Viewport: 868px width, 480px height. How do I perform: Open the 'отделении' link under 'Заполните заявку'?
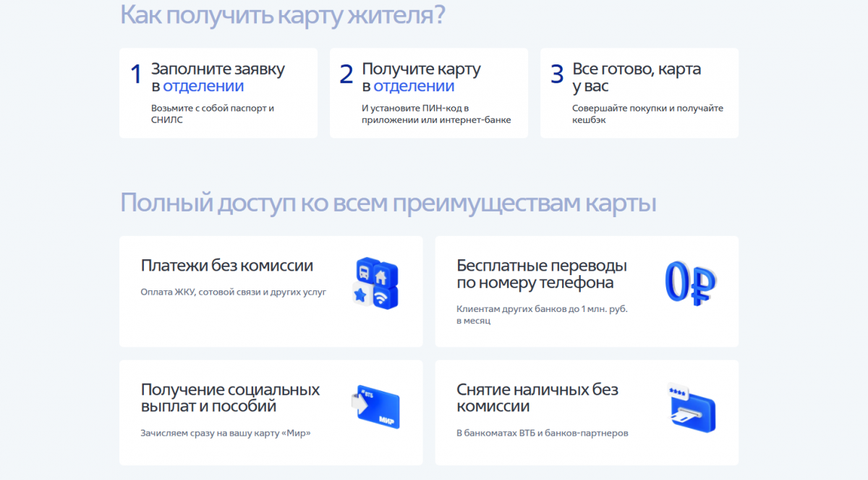point(203,86)
